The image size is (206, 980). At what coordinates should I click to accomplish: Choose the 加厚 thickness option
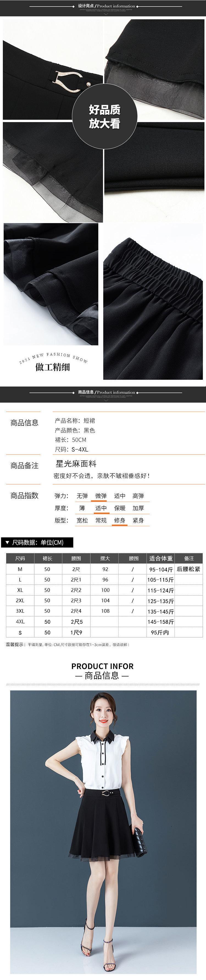click(138, 508)
